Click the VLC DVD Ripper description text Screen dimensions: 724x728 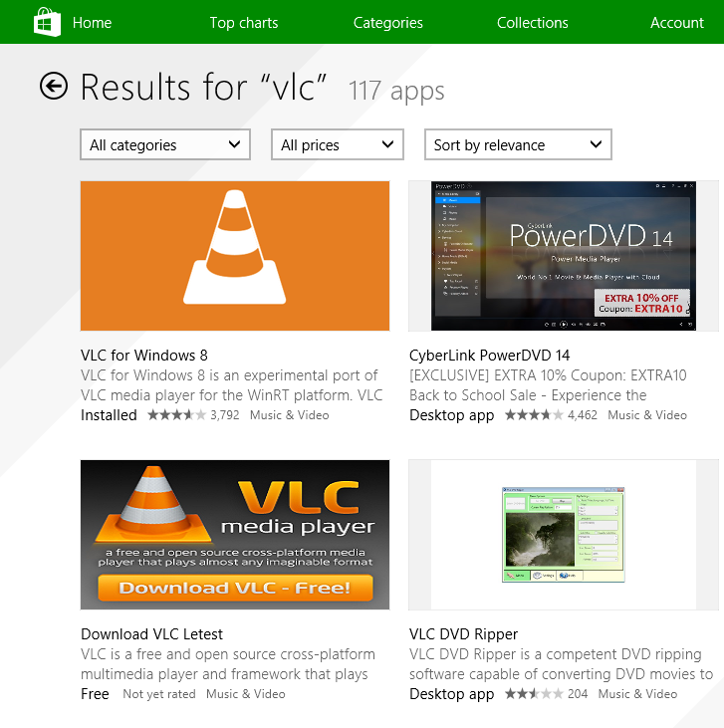click(x=561, y=664)
